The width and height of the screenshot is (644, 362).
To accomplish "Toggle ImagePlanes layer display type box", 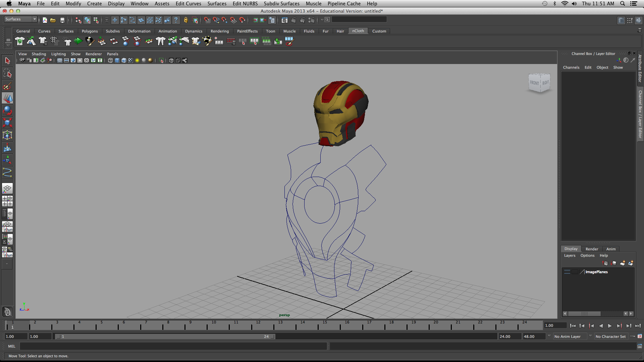I will tap(575, 272).
